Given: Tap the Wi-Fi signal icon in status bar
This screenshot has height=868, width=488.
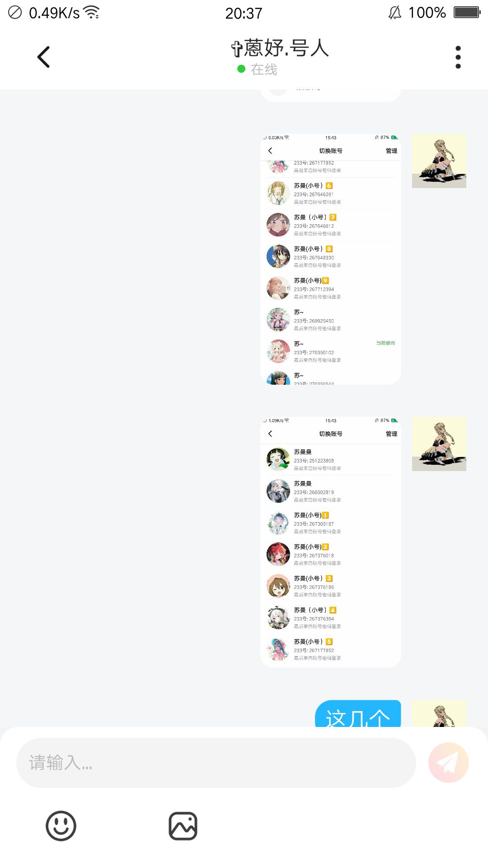Looking at the screenshot, I should pos(92,13).
